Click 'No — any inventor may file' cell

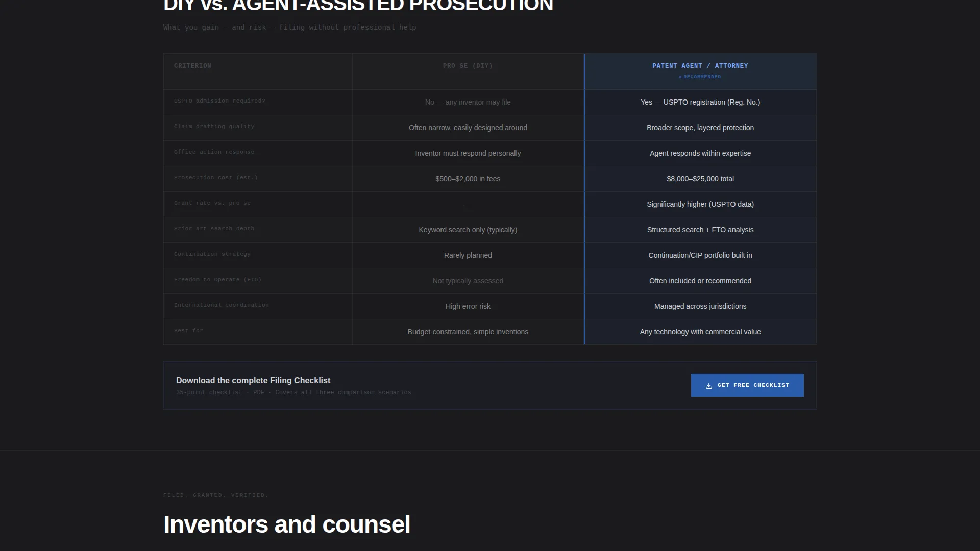(x=468, y=102)
